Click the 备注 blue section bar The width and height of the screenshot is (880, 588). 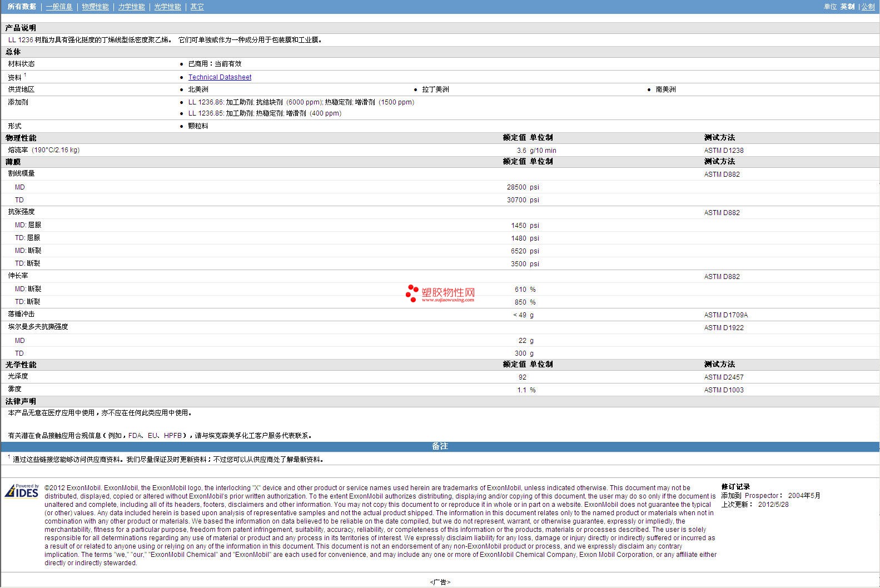440,446
